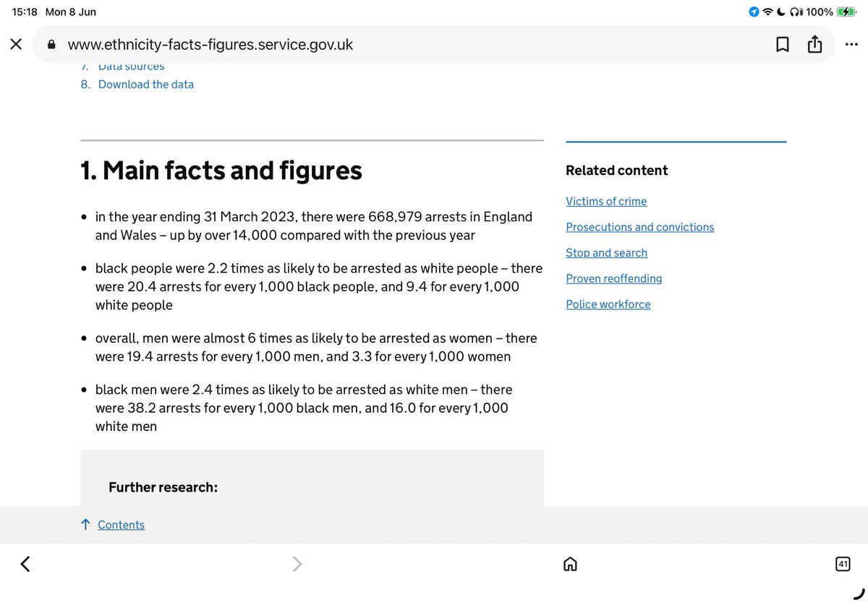
Task: Tap the 'Related content' heading
Action: point(616,171)
